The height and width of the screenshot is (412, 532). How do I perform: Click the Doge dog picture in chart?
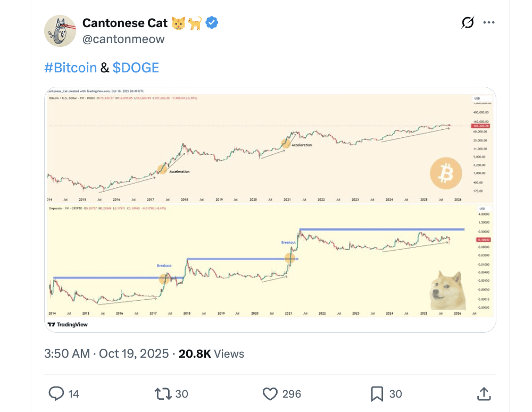click(x=447, y=290)
